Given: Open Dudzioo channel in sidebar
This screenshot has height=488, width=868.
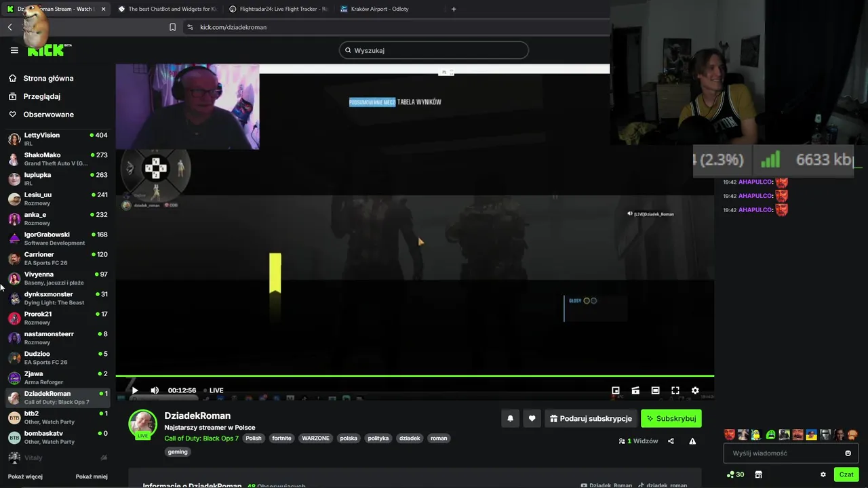Looking at the screenshot, I should pyautogui.click(x=58, y=358).
